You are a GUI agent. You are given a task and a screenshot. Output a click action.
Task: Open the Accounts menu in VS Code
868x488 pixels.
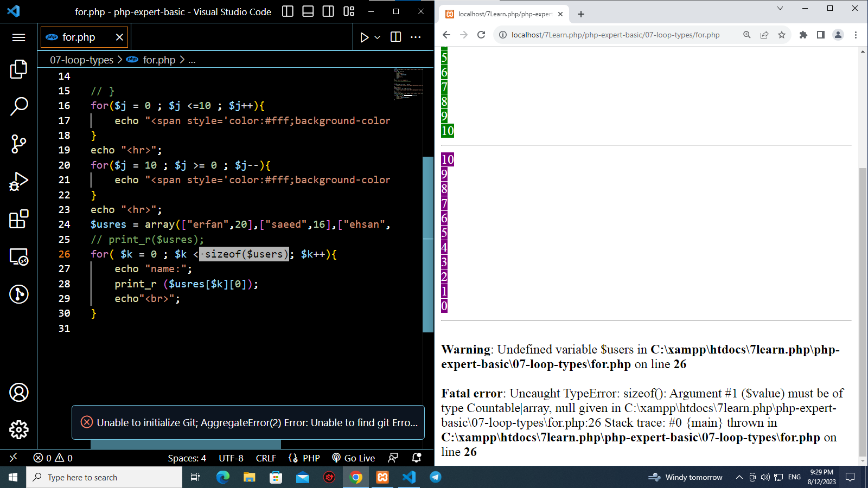point(18,392)
